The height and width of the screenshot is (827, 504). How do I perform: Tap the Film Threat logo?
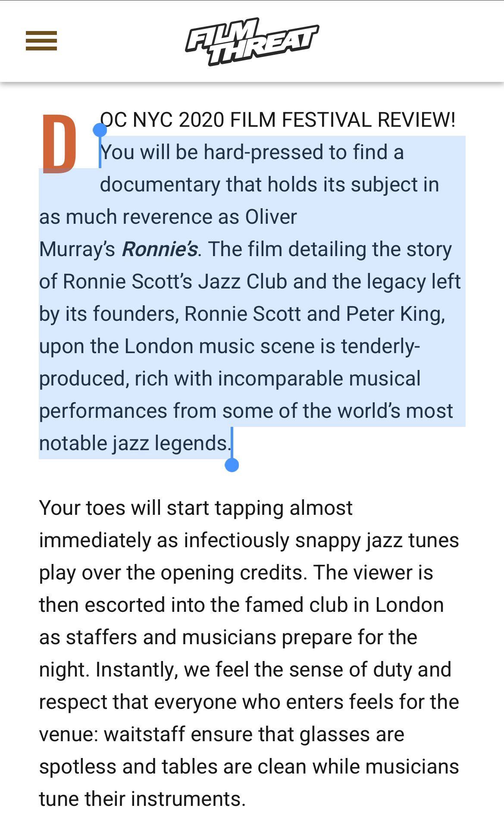pos(252,42)
